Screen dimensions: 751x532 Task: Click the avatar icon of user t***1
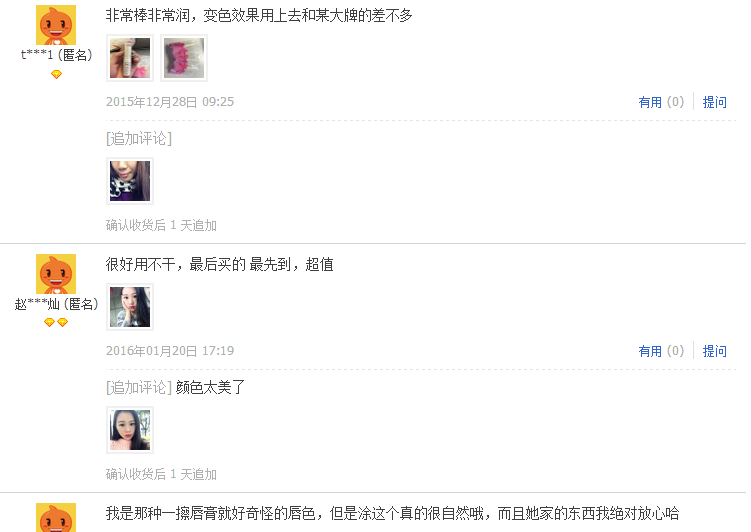[56, 25]
